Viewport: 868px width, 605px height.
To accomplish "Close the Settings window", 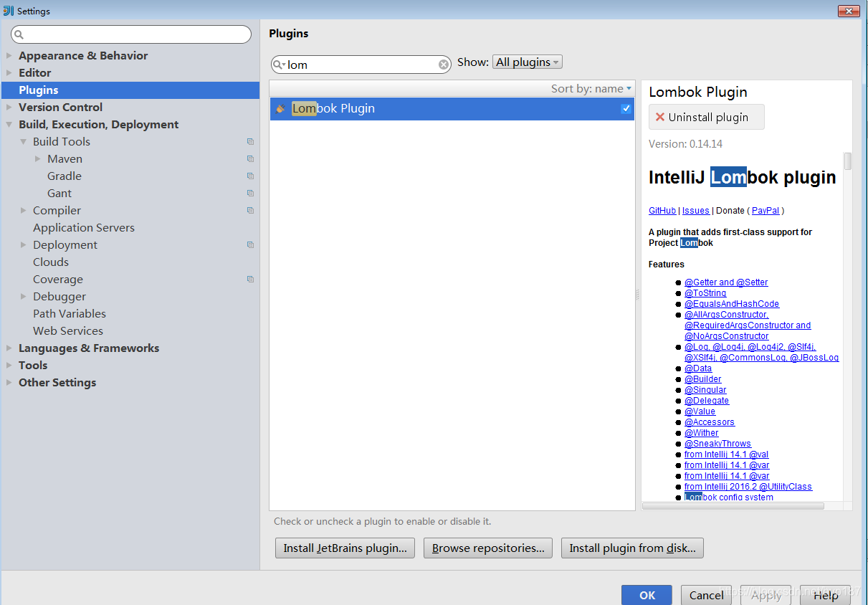I will [x=848, y=10].
